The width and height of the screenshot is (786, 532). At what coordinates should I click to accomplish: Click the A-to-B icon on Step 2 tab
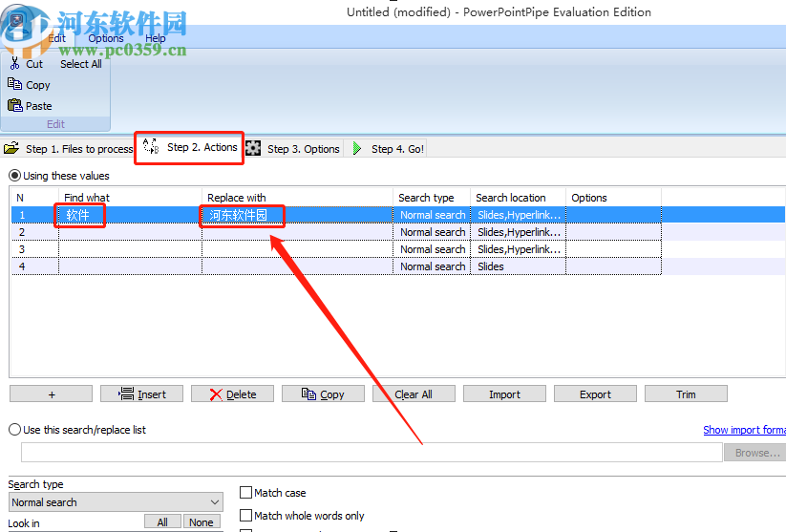pos(151,146)
